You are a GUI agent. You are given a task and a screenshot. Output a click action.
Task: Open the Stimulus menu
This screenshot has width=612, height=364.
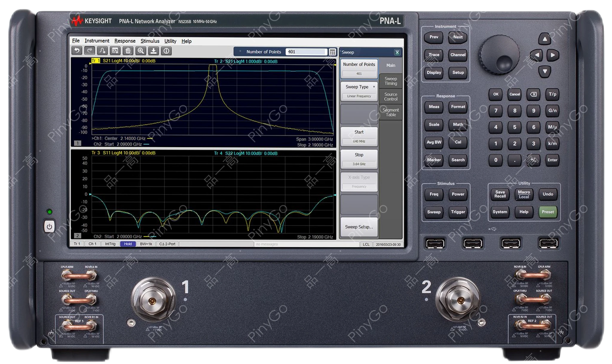point(150,41)
